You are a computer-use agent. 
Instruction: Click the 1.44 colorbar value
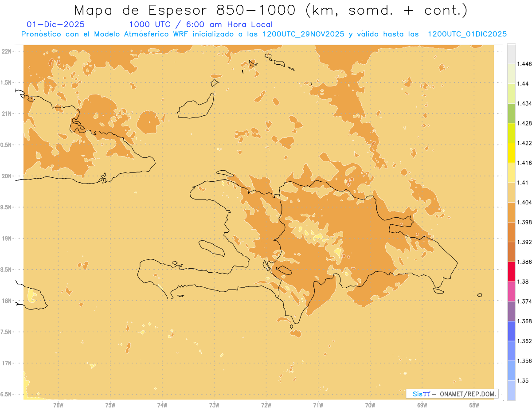[523, 83]
